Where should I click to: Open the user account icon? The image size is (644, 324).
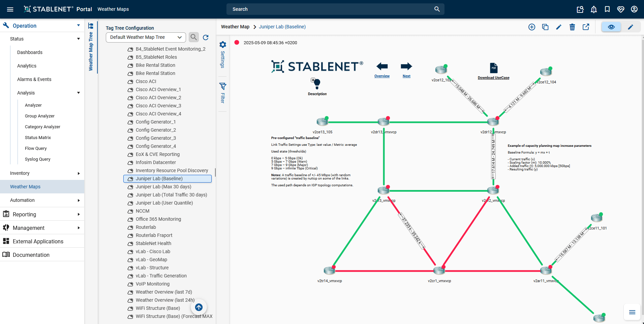pos(634,9)
